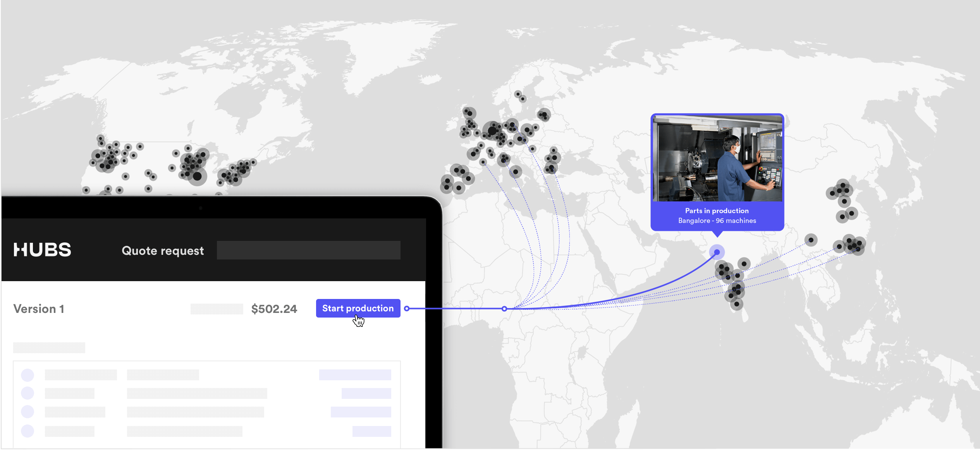The height and width of the screenshot is (450, 980).
Task: Click the $502.24 price text
Action: [x=274, y=309]
